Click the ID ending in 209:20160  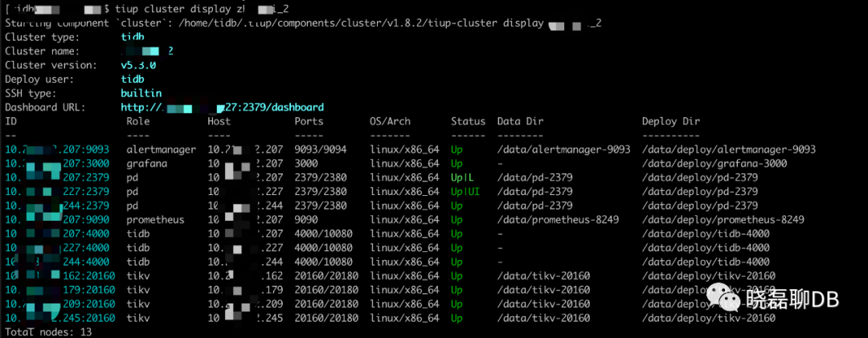click(x=59, y=304)
